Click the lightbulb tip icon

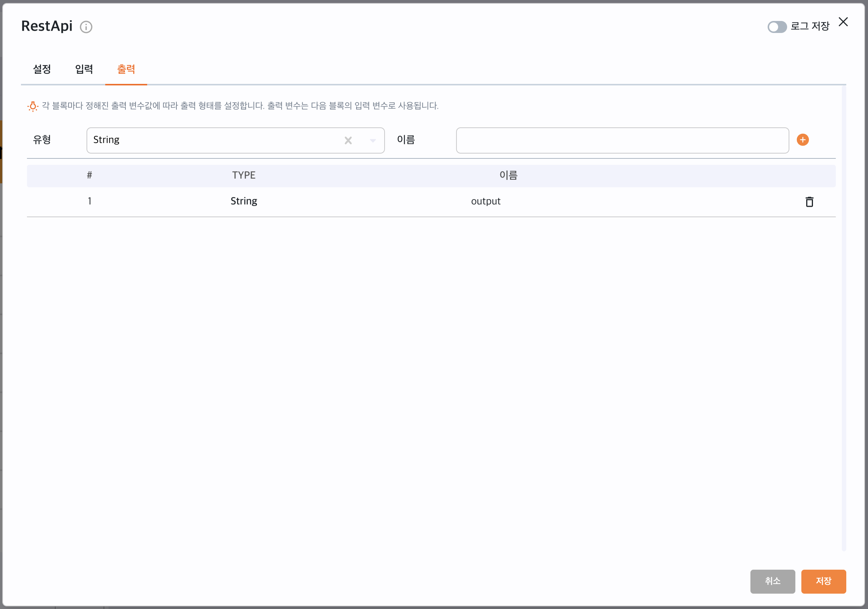tap(33, 106)
